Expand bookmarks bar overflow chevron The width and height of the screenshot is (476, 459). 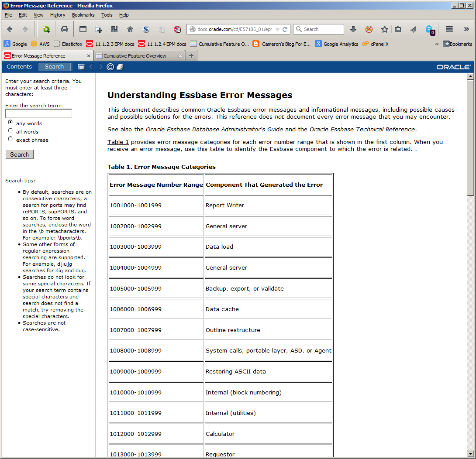(437, 44)
